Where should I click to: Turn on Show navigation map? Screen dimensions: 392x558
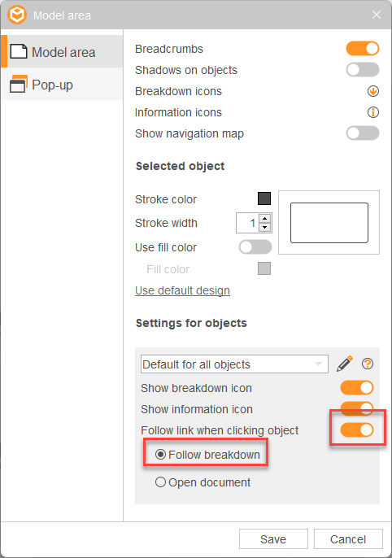click(x=363, y=133)
